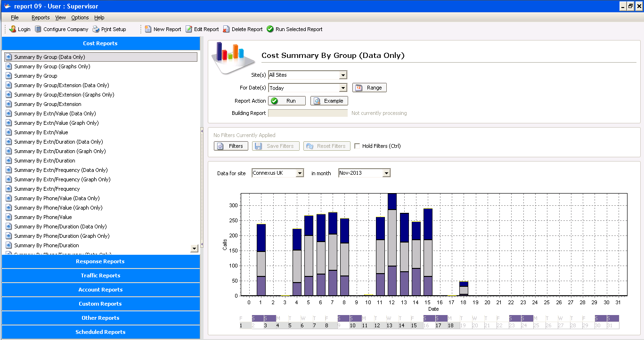
Task: Click report list scroll down arrow
Action: click(194, 249)
